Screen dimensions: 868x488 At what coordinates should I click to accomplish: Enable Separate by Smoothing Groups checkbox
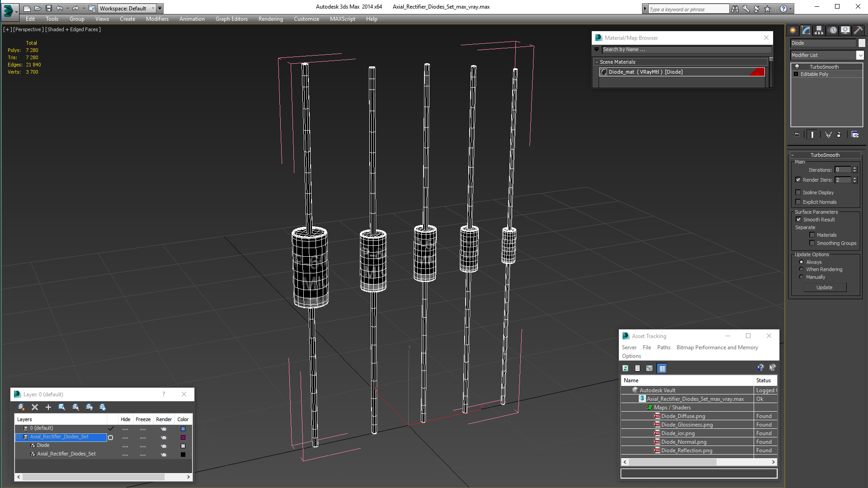[812, 243]
